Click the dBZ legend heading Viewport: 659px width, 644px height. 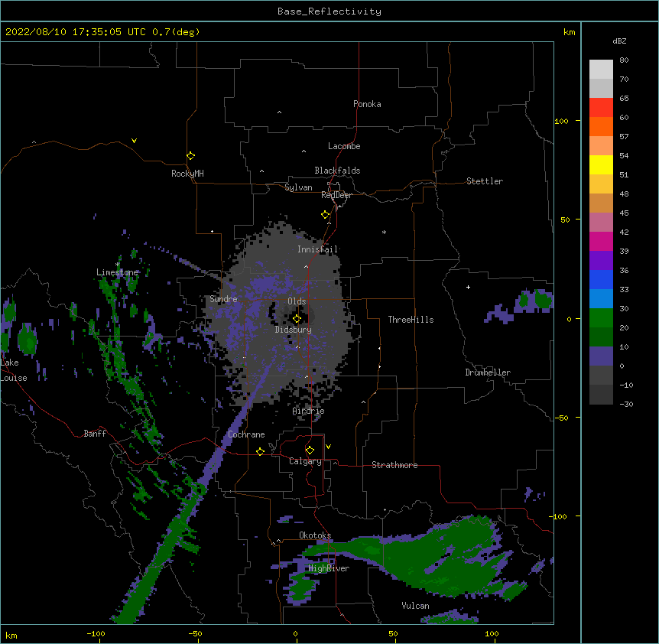619,41
